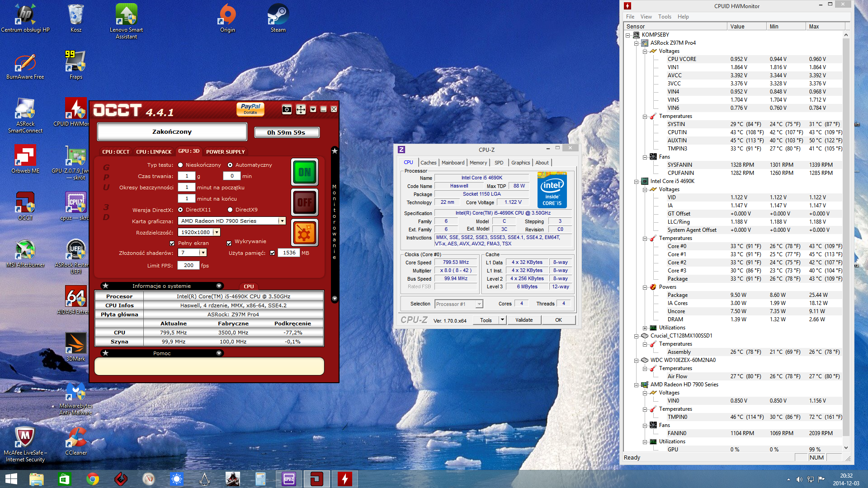Click the PayPal Donate button
This screenshot has width=868, height=488.
pyautogui.click(x=250, y=109)
